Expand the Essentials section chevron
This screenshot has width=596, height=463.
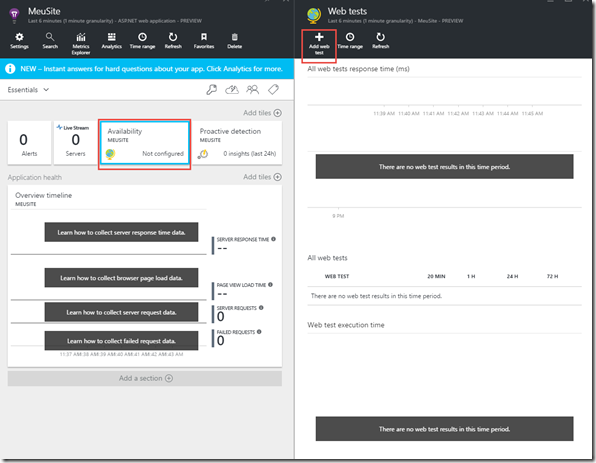pyautogui.click(x=46, y=90)
